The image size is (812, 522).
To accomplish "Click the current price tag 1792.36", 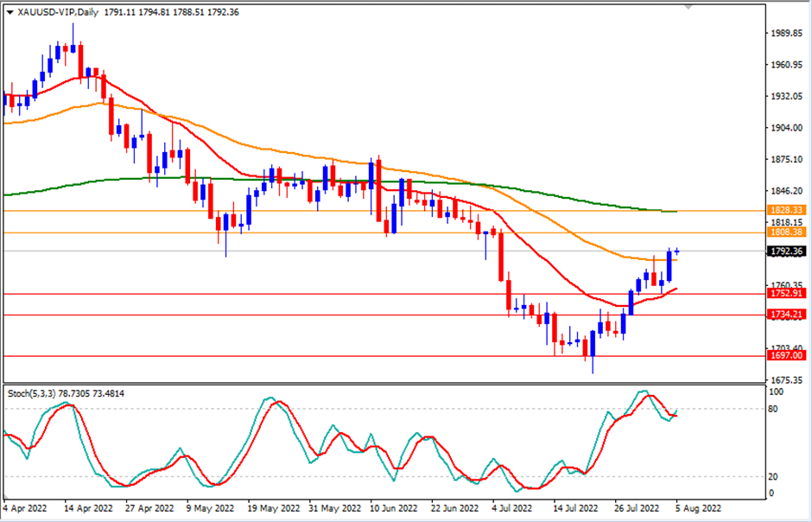I will [x=786, y=251].
